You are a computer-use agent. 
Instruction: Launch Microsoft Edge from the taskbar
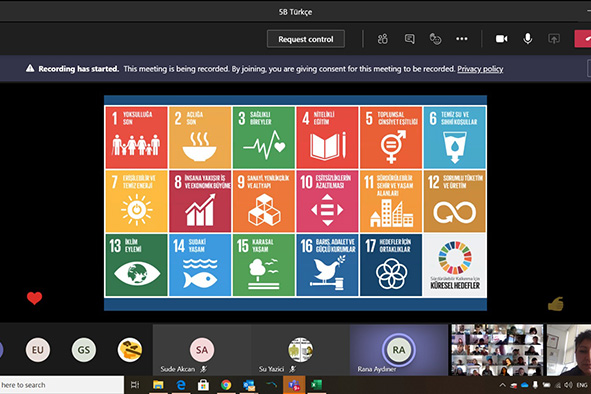(181, 385)
